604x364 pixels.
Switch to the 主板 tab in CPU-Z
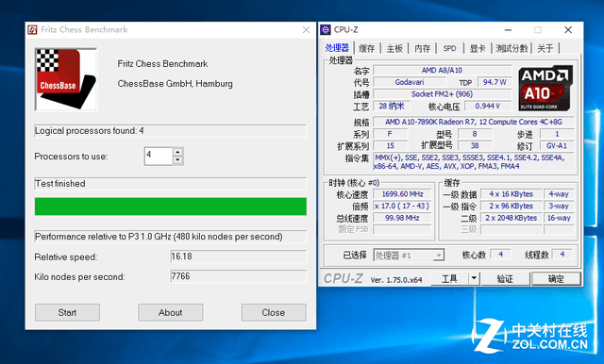(394, 48)
